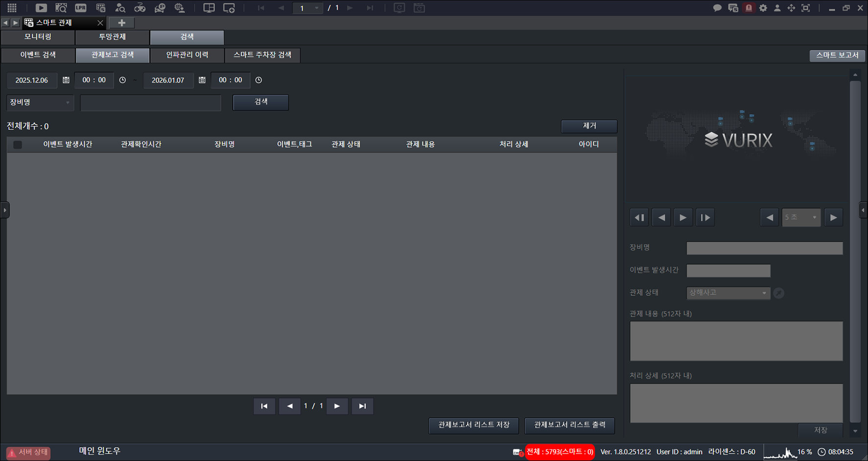The width and height of the screenshot is (868, 461).
Task: Switch to the 모니터링 tab
Action: point(38,37)
